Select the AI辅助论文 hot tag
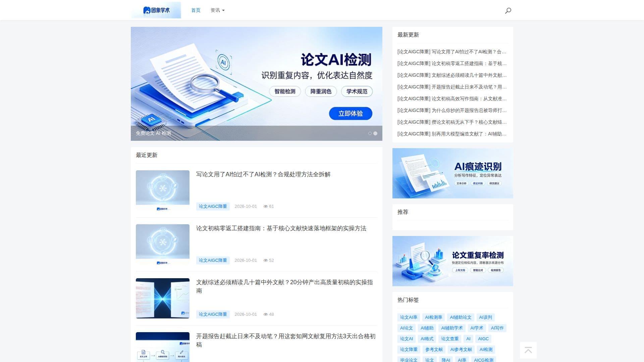This screenshot has height=362, width=644. point(461,317)
